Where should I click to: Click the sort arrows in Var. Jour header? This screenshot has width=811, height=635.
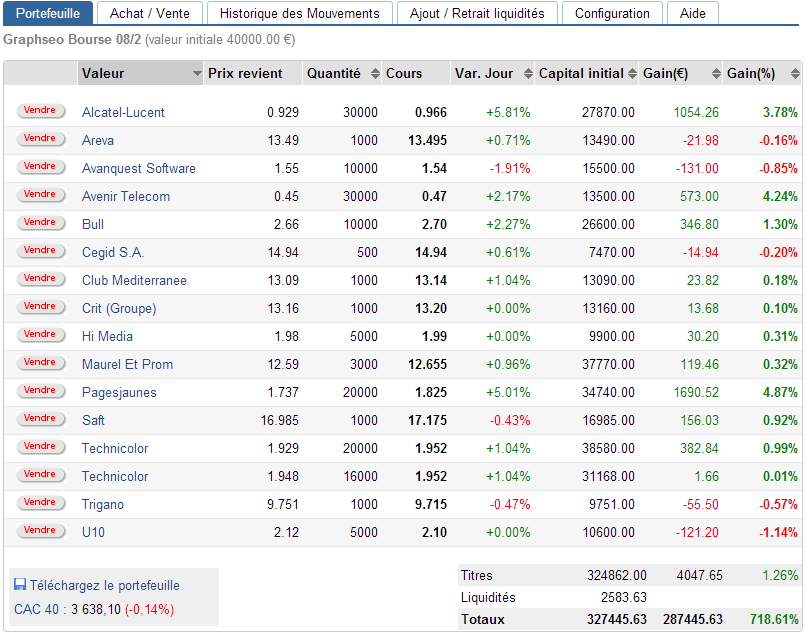525,74
